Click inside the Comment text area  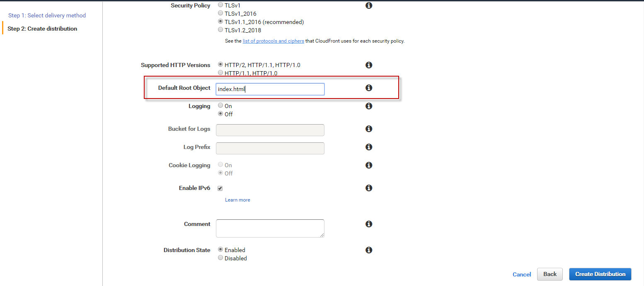tap(270, 228)
